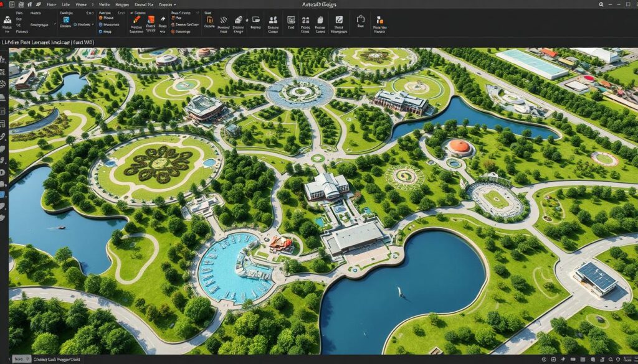Select the orange Paint tool in the ribbon
Screen dimensions: 638x364
137,19
